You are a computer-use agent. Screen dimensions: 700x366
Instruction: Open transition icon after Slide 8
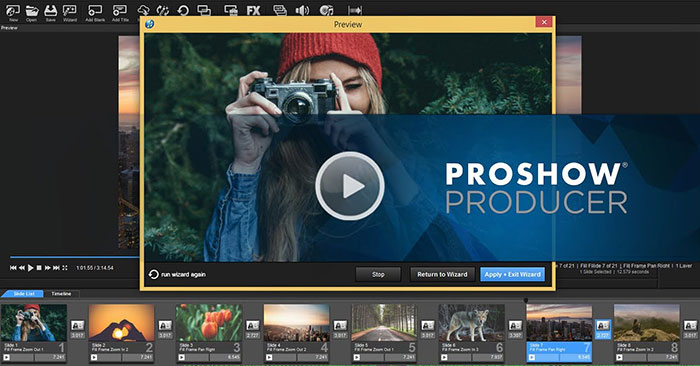pos(690,325)
